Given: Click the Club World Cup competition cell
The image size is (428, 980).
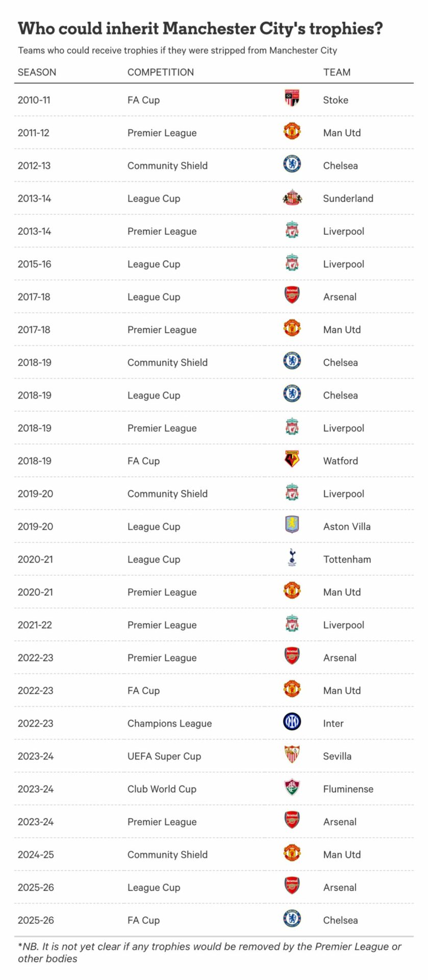Looking at the screenshot, I should 162,789.
